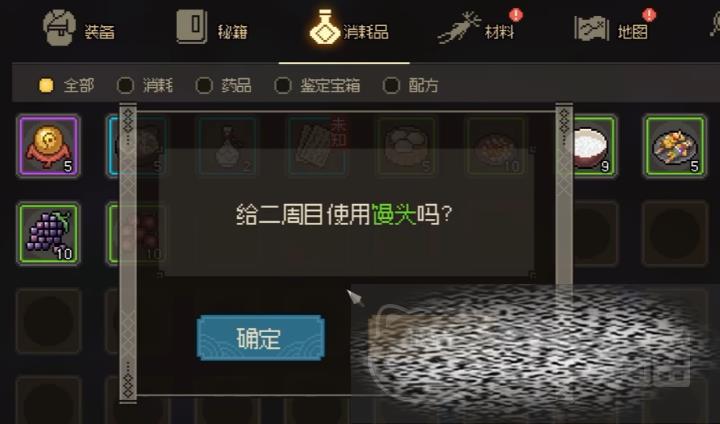Image resolution: width=720 pixels, height=424 pixels.
Task: Switch to the 材料 materials tab
Action: click(478, 29)
